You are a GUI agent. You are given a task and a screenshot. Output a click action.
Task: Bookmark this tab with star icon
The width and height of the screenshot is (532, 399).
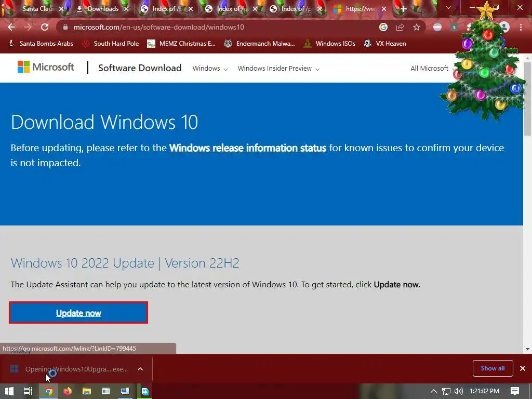417,27
